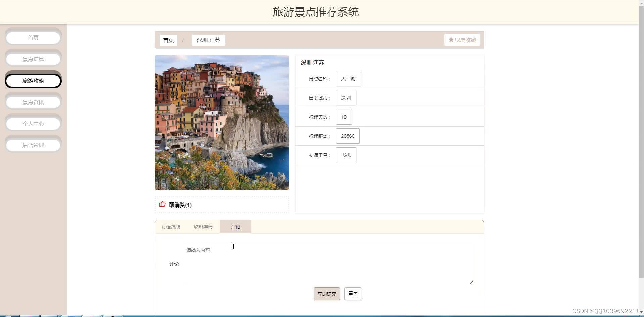Click the 深圳-江苏 breadcrumb
The width and height of the screenshot is (644, 317).
(x=209, y=40)
